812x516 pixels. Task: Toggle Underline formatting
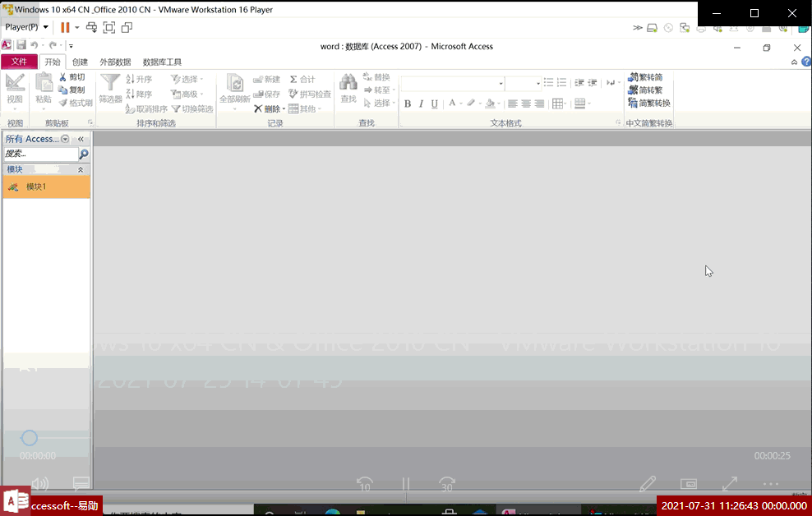pyautogui.click(x=435, y=104)
